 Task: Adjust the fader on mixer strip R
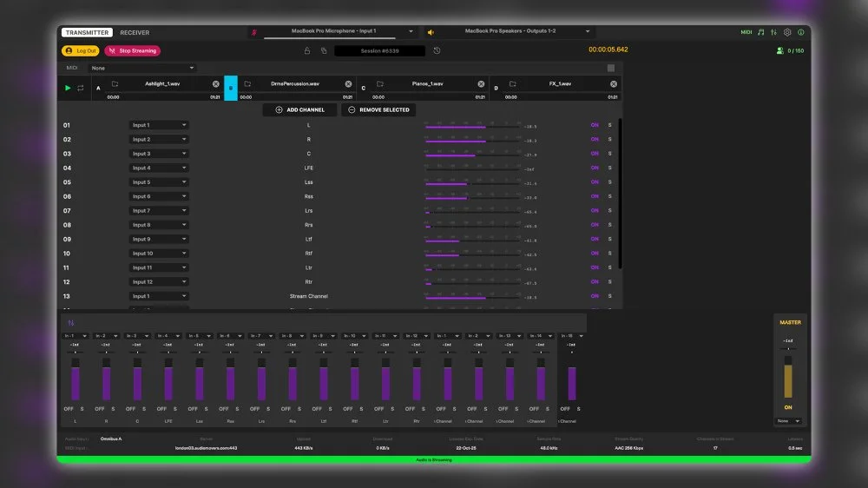106,379
